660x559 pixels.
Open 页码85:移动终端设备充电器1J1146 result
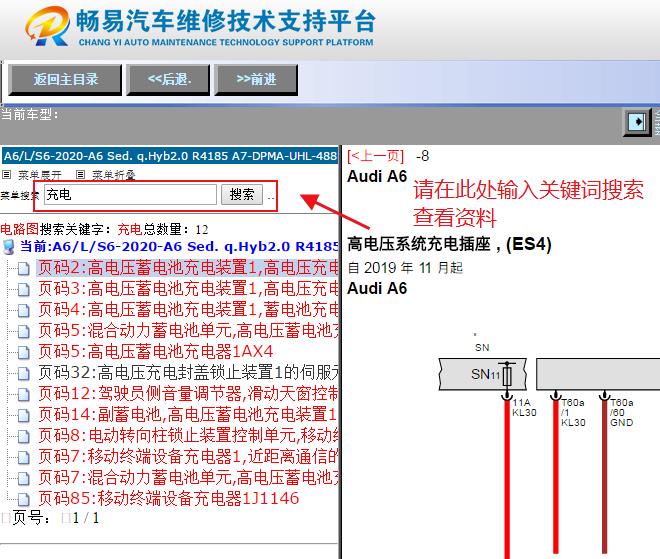(168, 498)
